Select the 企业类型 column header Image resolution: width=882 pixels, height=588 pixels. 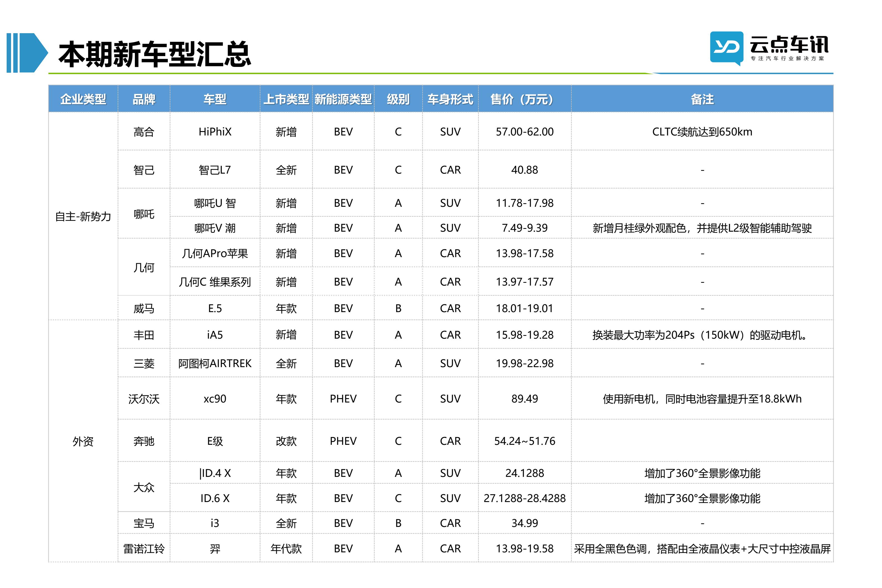[83, 99]
